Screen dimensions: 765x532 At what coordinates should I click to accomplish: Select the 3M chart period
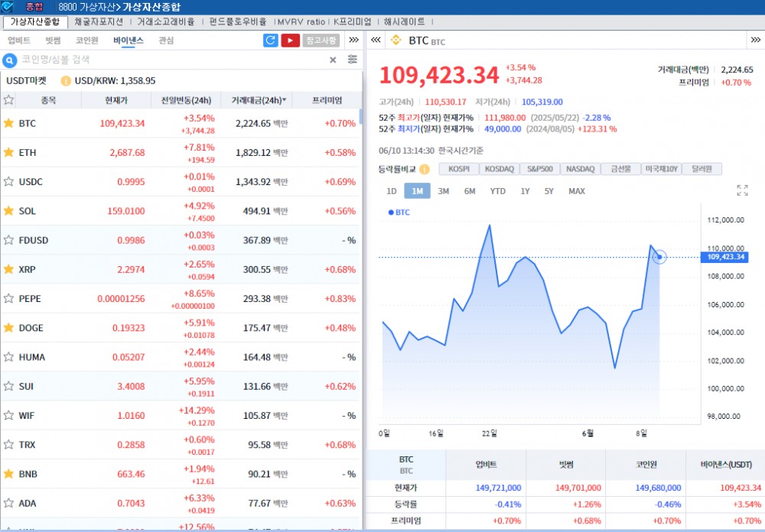point(443,191)
